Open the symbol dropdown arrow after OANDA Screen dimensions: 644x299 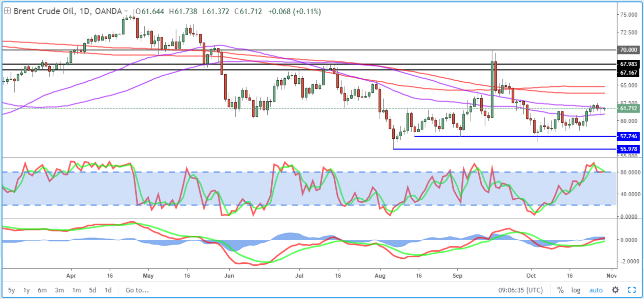126,12
